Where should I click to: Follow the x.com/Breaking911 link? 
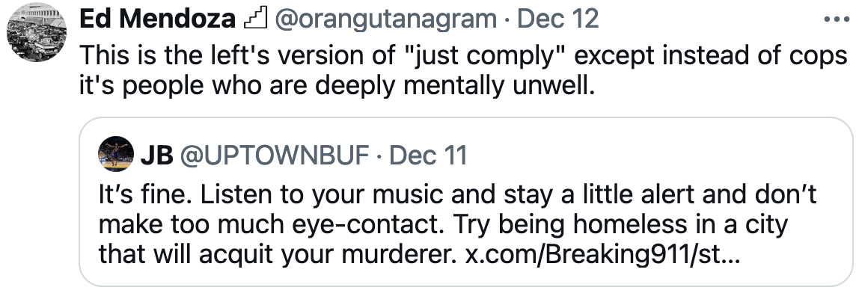602,253
